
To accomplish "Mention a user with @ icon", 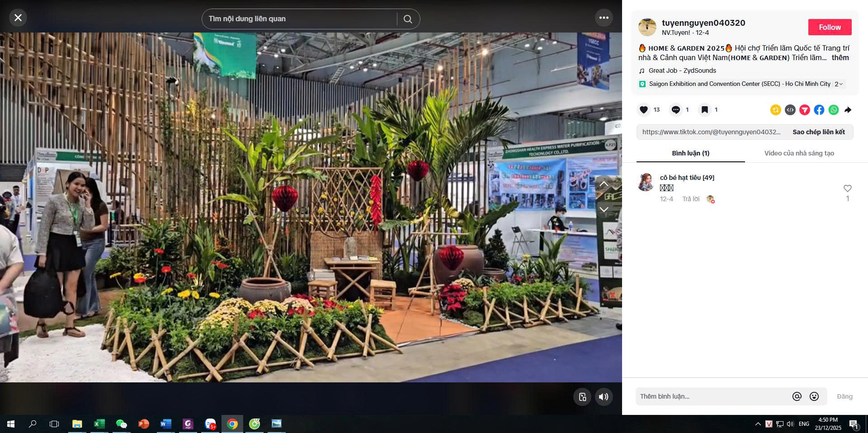I will point(797,396).
